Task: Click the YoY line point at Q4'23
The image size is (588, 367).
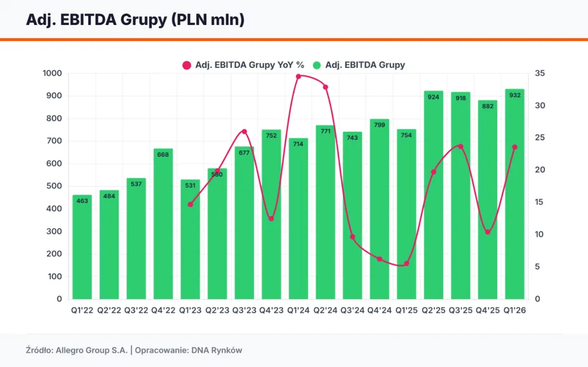Action: 271,218
